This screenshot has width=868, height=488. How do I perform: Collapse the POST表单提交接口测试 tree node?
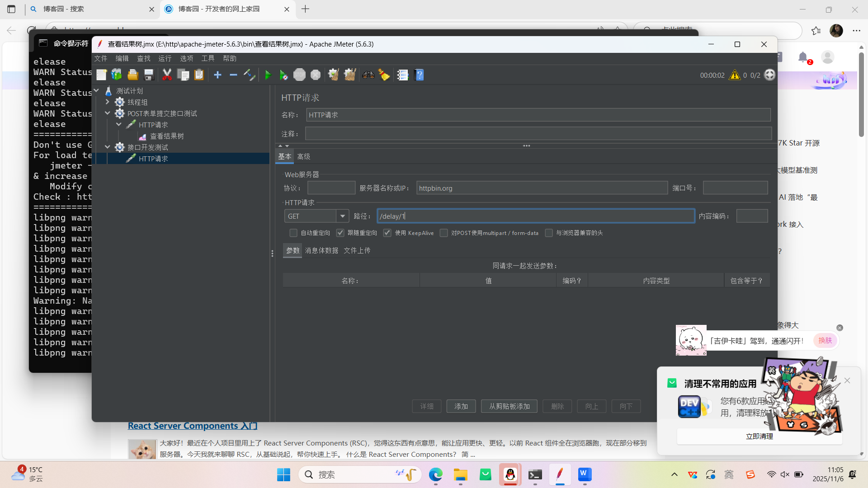[x=108, y=113]
